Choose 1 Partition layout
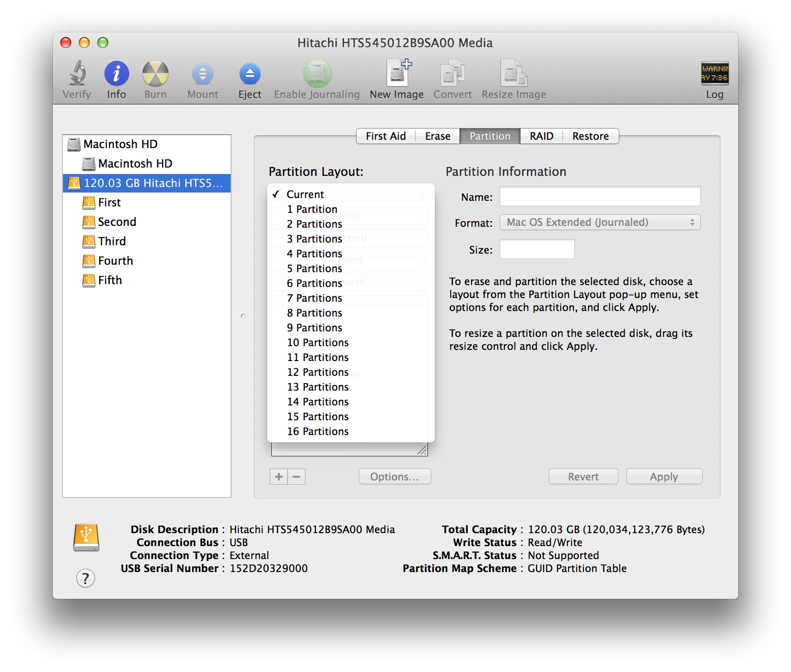This screenshot has width=791, height=672. tap(351, 209)
